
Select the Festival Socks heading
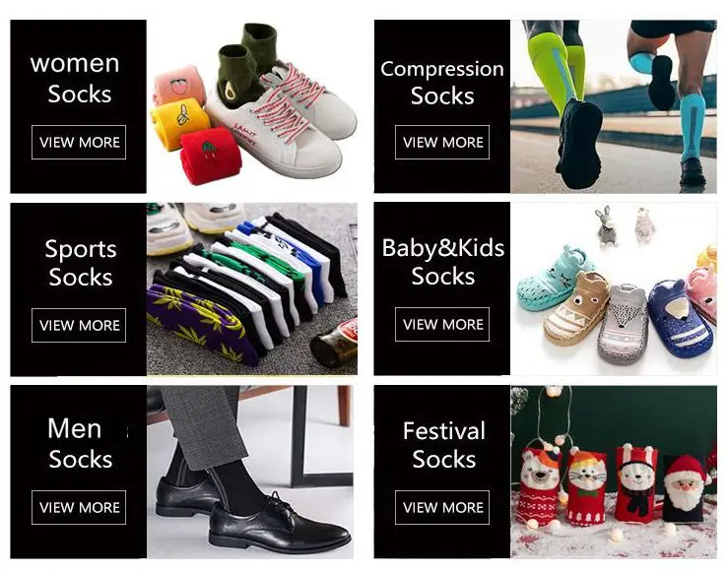click(x=444, y=444)
